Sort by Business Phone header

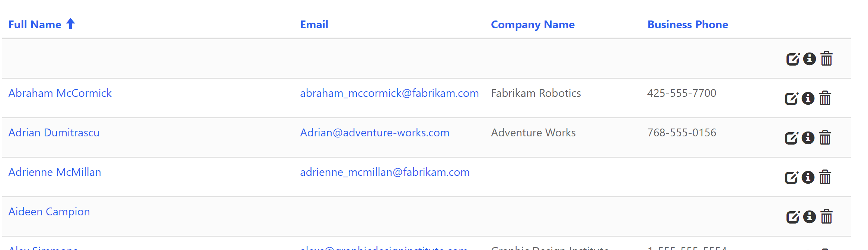[x=687, y=25]
